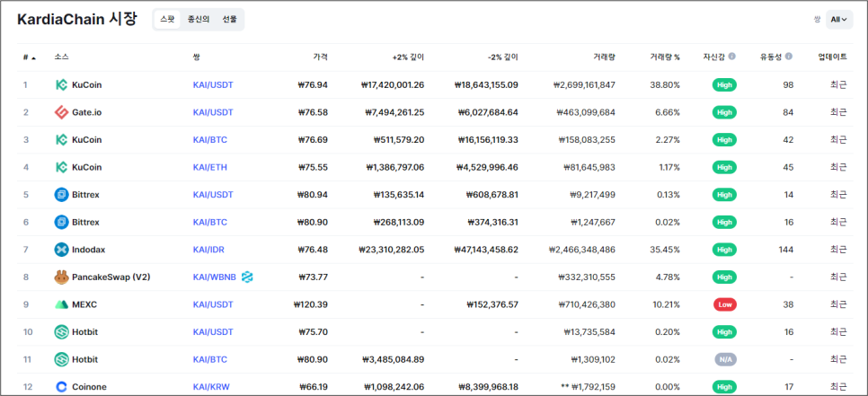Switch to the 종신의 tab
The height and width of the screenshot is (396, 868).
tap(198, 19)
